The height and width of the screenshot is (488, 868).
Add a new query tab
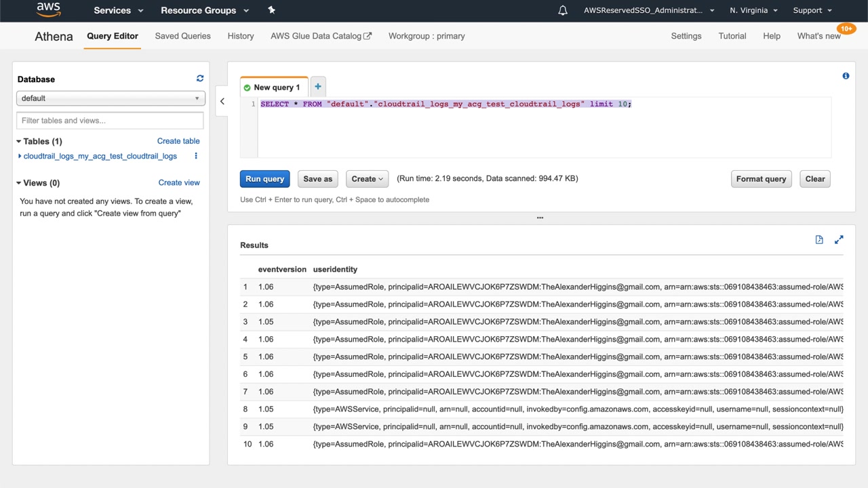coord(317,87)
